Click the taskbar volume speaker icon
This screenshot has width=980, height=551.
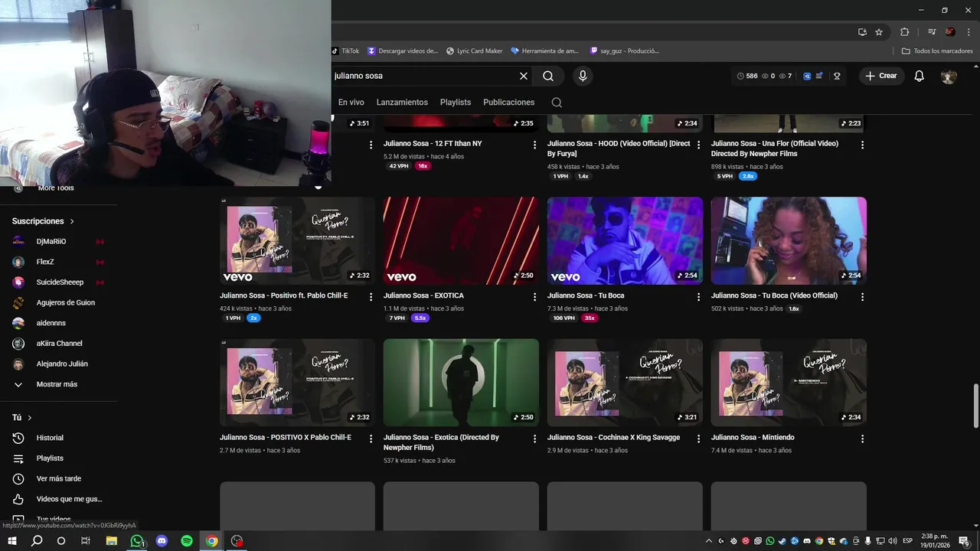click(893, 541)
